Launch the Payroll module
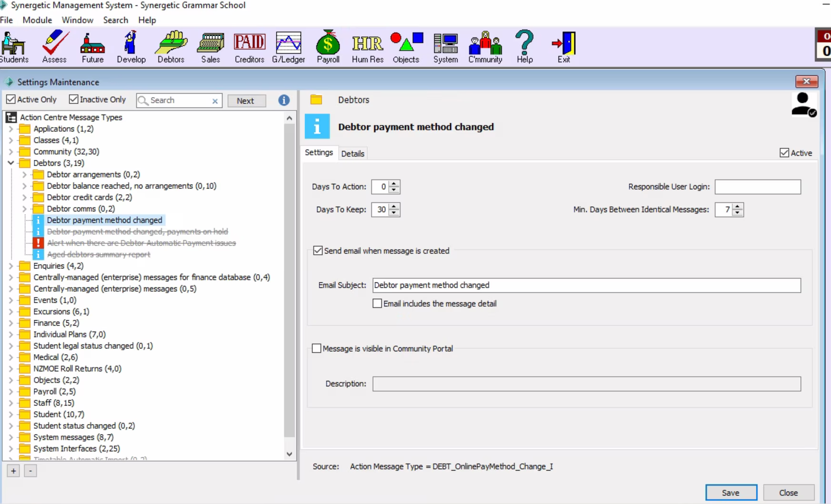Image resolution: width=831 pixels, height=504 pixels. pos(328,47)
